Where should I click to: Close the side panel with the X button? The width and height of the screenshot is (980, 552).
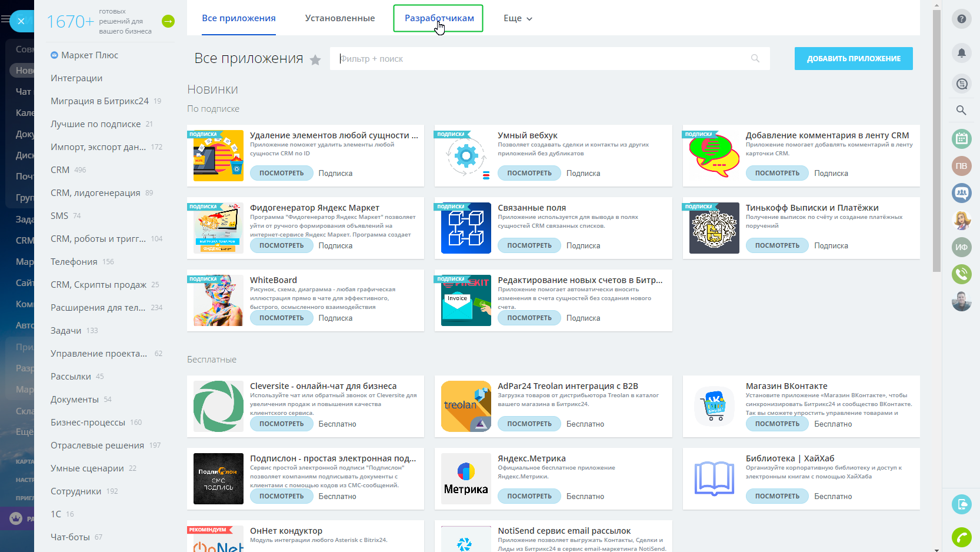21,21
